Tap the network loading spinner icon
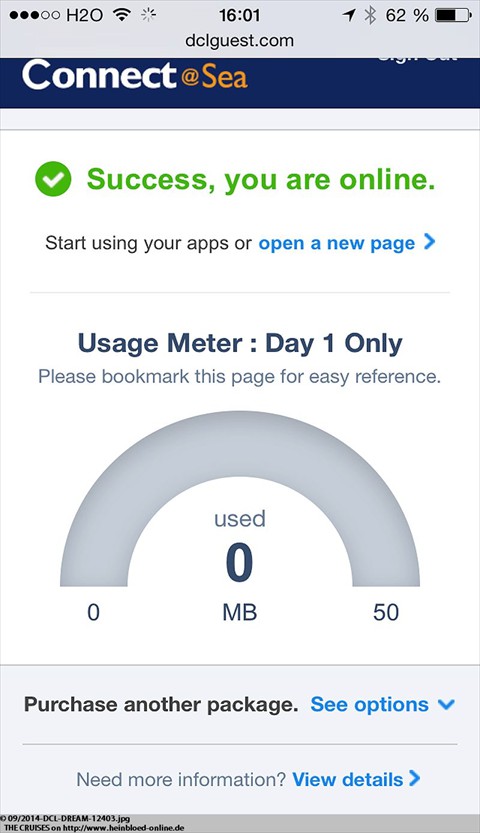480x833 pixels. pos(149,15)
